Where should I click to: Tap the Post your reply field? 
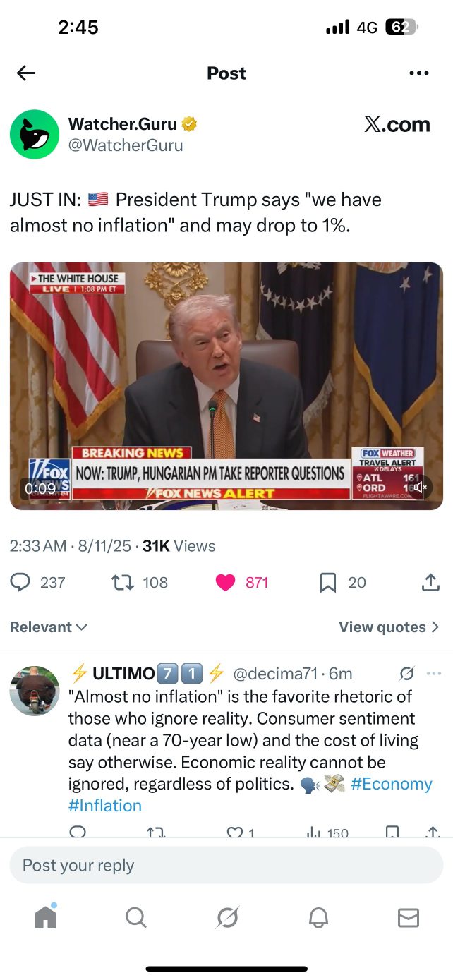(x=226, y=865)
